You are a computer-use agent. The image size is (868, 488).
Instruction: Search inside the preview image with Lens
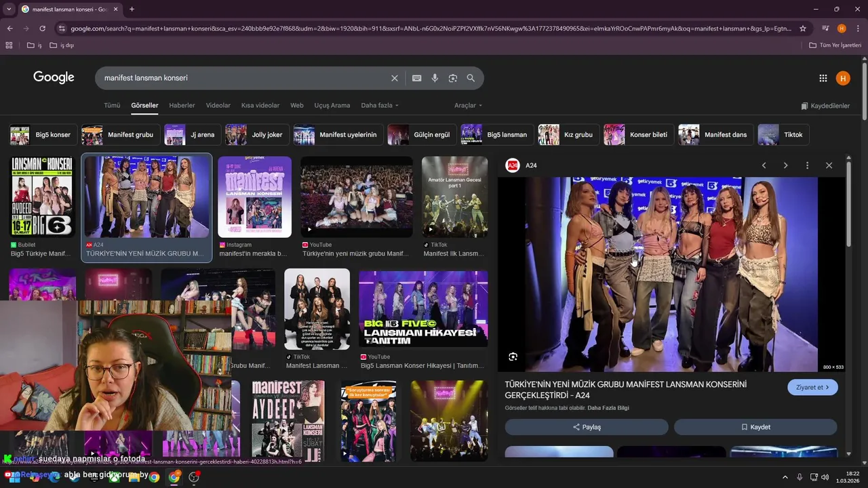513,357
